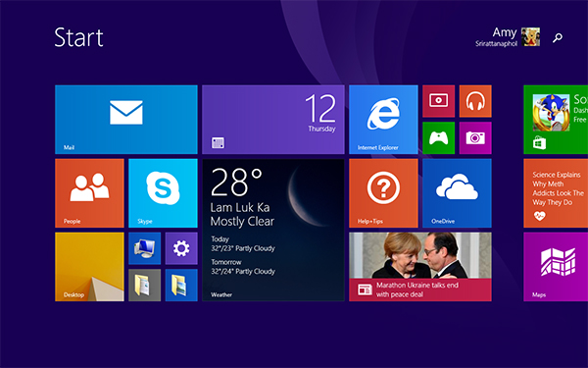This screenshot has height=368, width=588.
Task: Open the Mail tile
Action: (126, 120)
